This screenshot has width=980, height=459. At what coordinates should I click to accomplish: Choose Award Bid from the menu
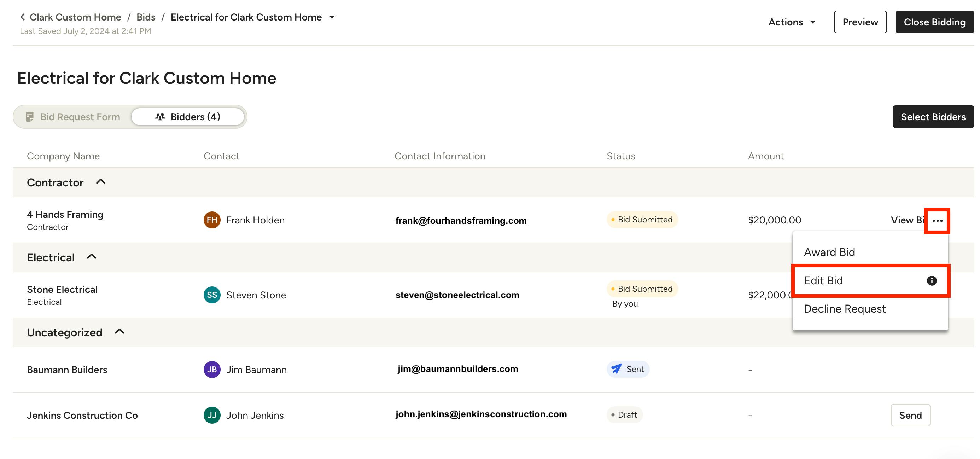(x=829, y=252)
